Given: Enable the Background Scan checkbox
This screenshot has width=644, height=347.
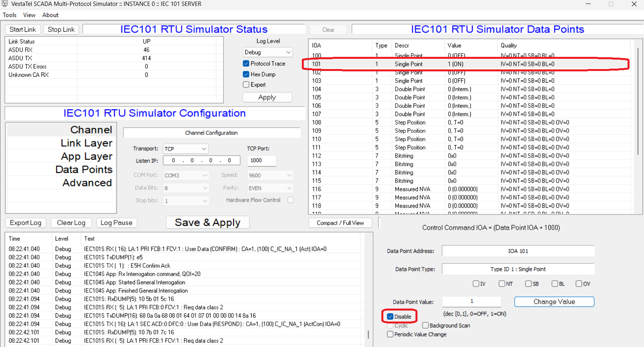Looking at the screenshot, I should (425, 325).
